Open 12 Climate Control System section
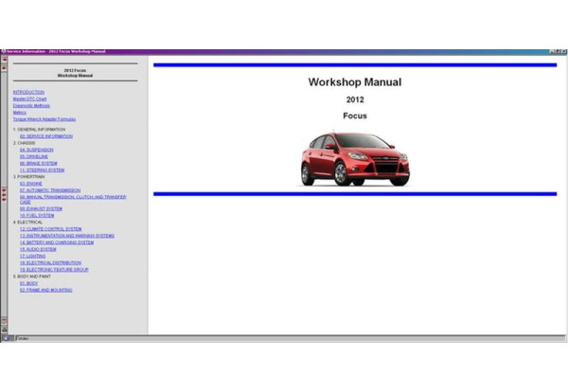This screenshot has width=568, height=392. tap(50, 228)
